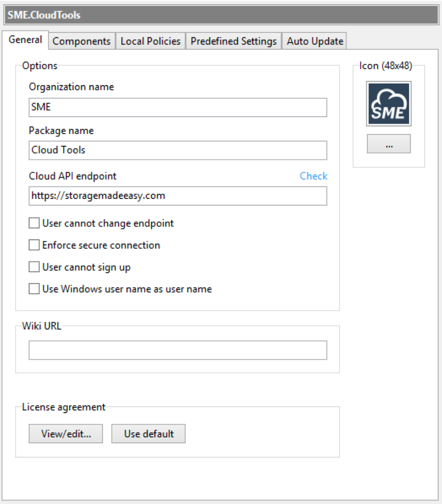This screenshot has width=442, height=504.
Task: Click the Use default license button
Action: (x=149, y=433)
